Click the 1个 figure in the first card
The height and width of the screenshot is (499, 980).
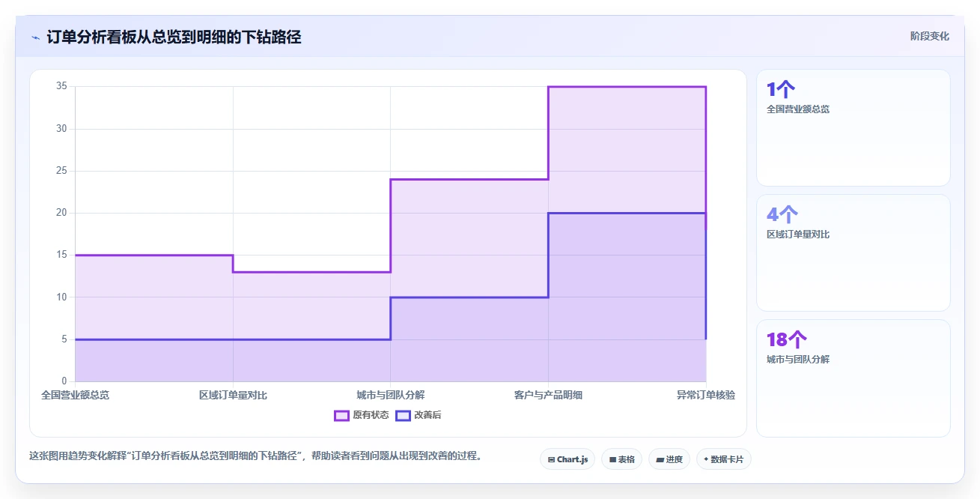781,90
